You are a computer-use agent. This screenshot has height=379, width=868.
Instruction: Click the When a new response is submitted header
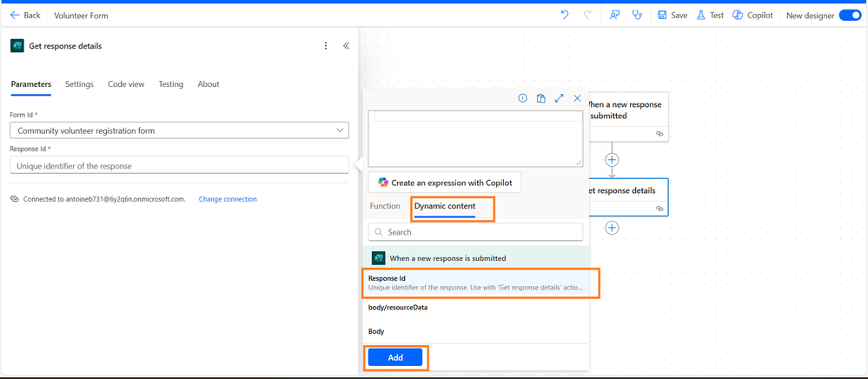(x=475, y=258)
